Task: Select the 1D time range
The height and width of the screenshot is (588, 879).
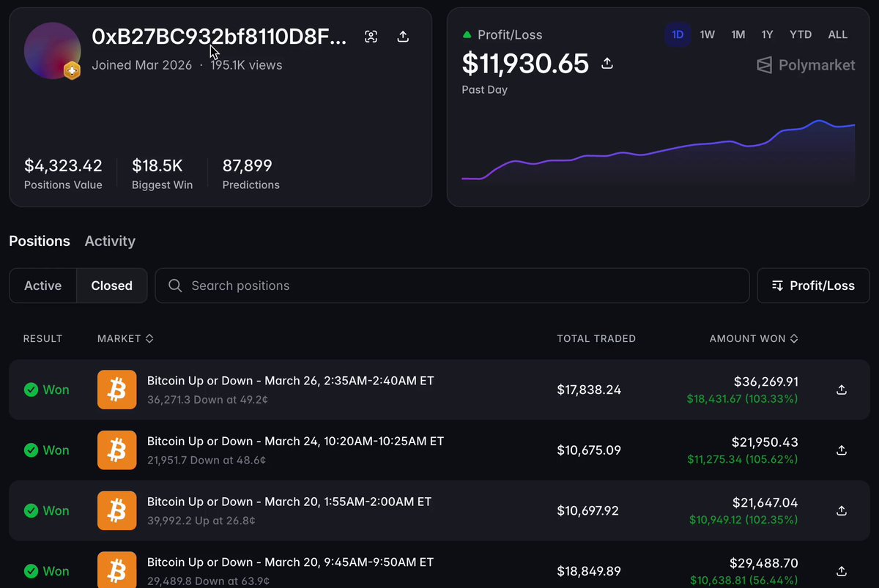Action: pyautogui.click(x=678, y=34)
